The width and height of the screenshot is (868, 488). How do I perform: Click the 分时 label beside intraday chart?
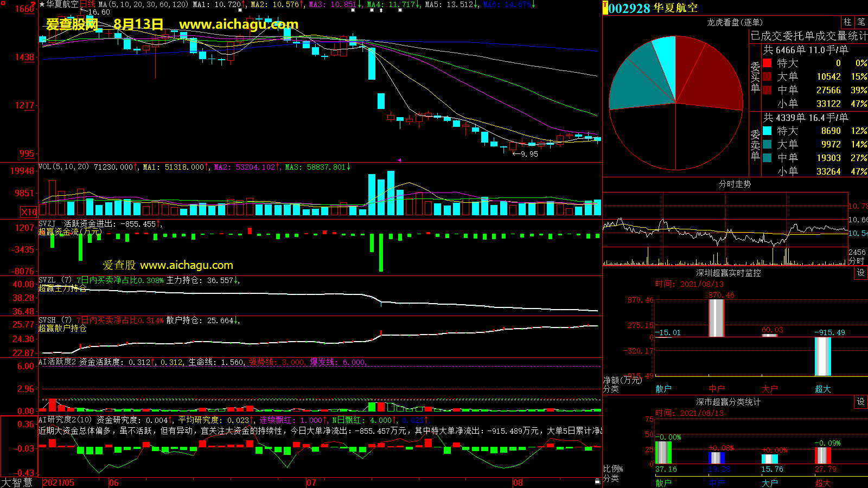click(x=856, y=261)
